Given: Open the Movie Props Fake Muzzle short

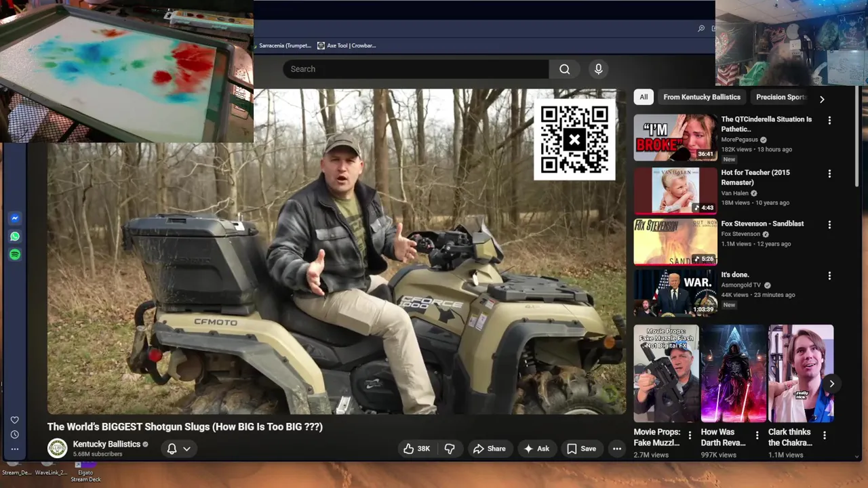Looking at the screenshot, I should click(666, 373).
